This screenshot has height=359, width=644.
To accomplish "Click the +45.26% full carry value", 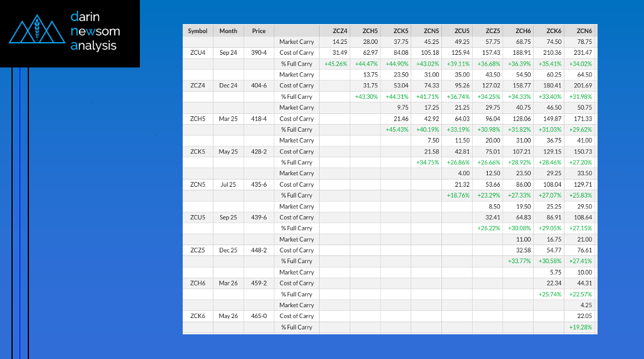I will [335, 64].
